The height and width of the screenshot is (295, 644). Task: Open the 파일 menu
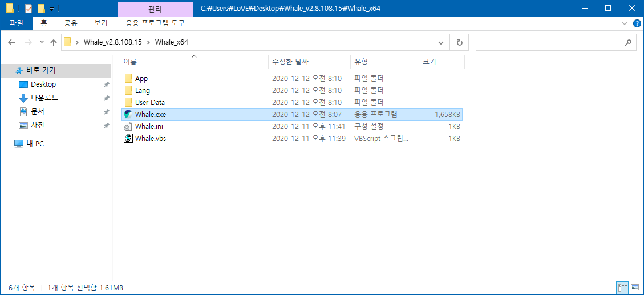(x=16, y=23)
